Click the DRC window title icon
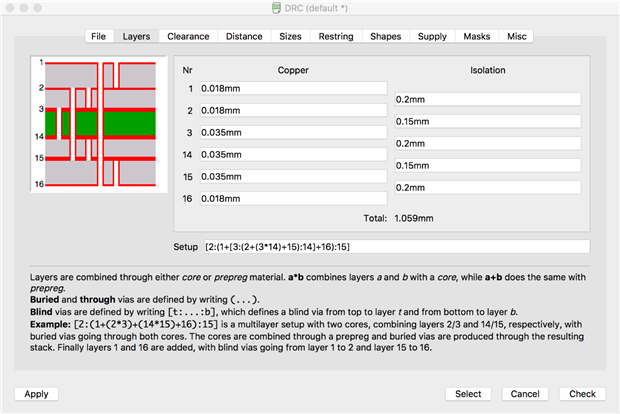Viewport: 620px width, 414px height. tap(277, 8)
